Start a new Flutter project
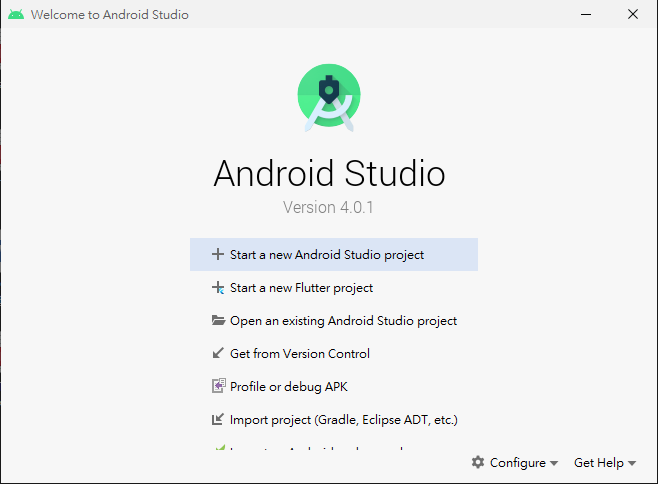The height and width of the screenshot is (484, 658). 334,288
